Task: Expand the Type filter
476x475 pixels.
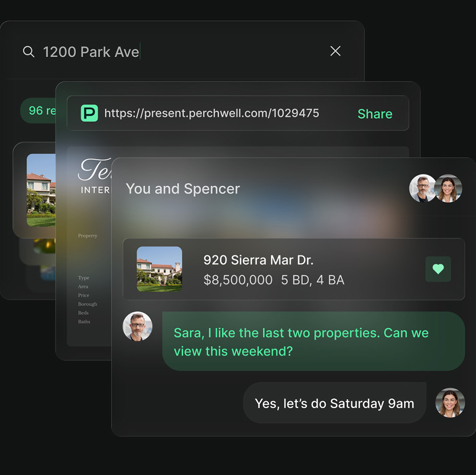Action: pos(84,278)
